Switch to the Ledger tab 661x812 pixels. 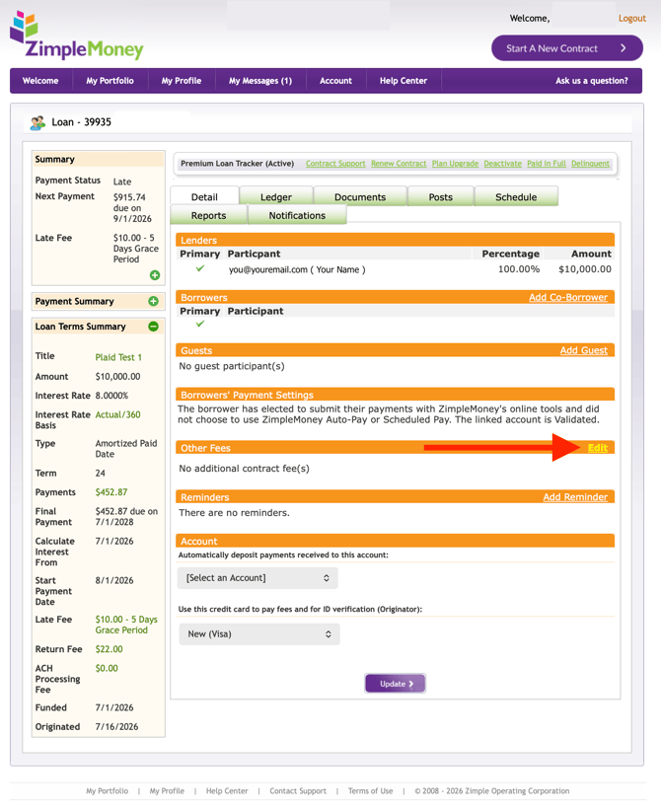click(x=276, y=196)
